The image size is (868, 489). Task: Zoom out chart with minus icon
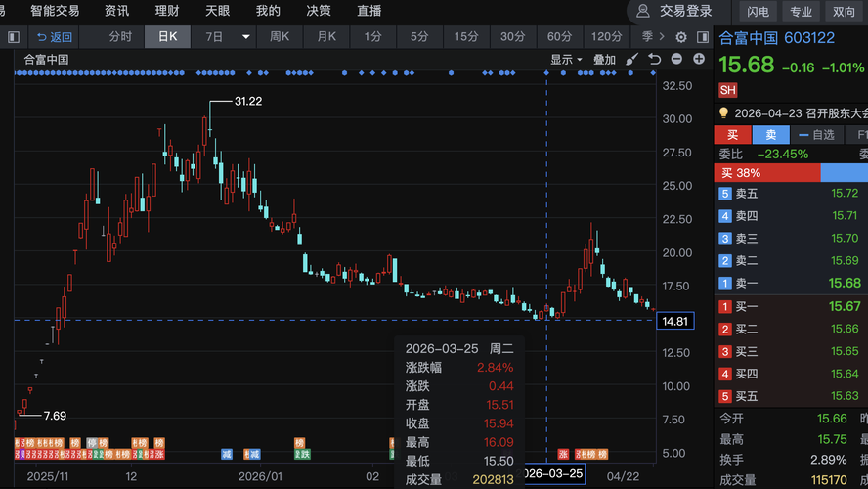coord(676,59)
